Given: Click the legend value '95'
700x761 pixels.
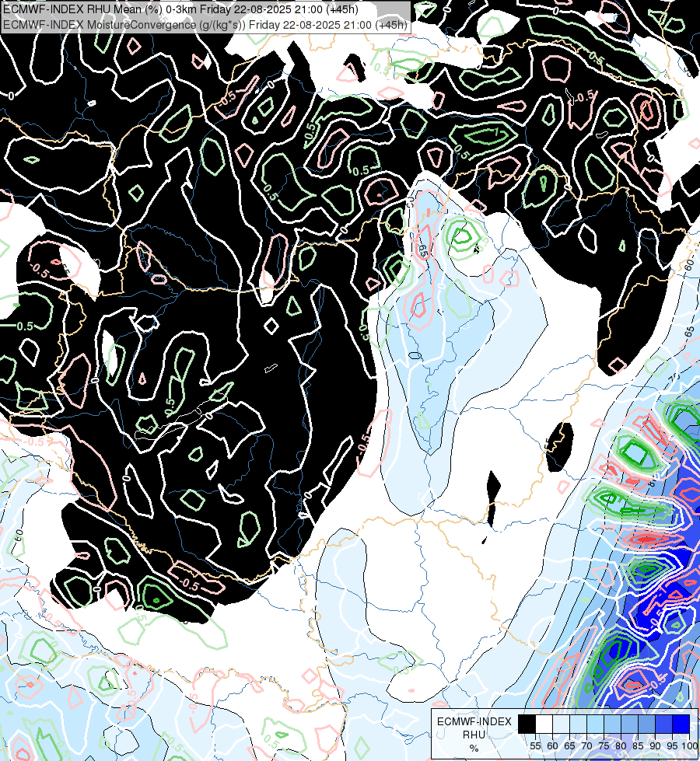Looking at the screenshot, I should click(672, 746).
